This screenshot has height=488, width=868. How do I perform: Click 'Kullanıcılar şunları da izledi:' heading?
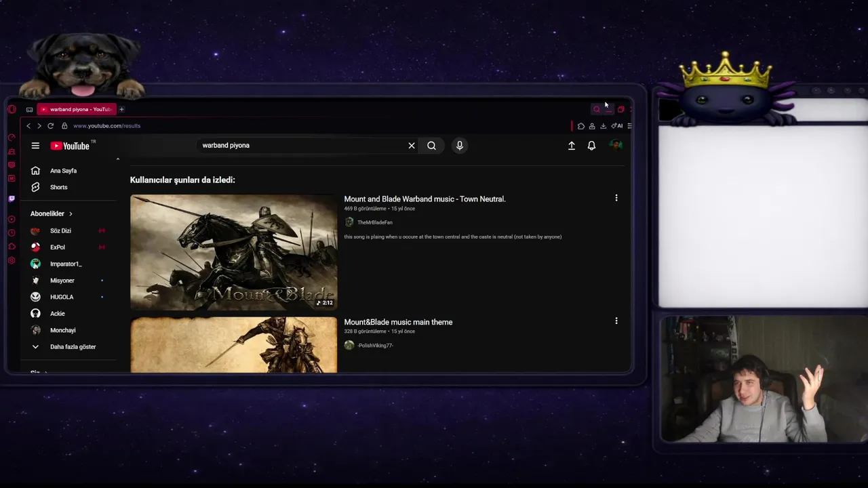point(182,180)
